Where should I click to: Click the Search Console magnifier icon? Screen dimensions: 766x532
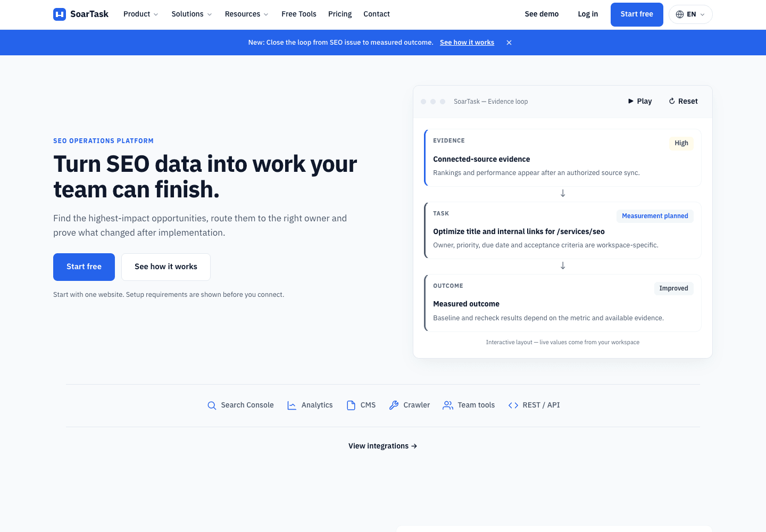point(212,405)
